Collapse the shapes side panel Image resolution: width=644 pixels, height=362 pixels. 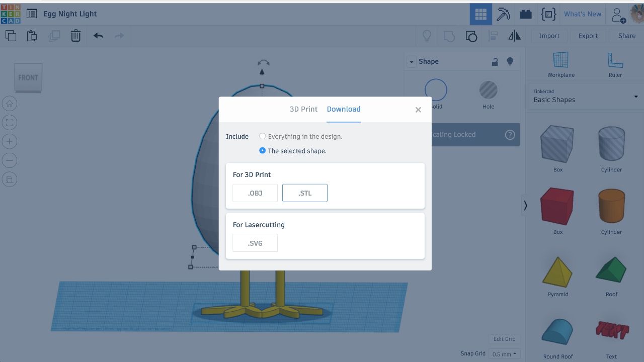point(525,205)
